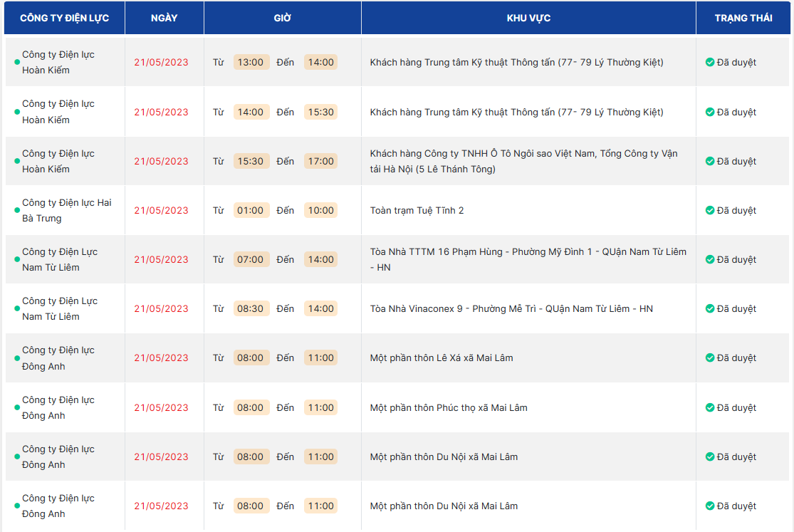Open the Toàn trạm Tuệ Tĩnh 2 area text
794x532 pixels.
tap(417, 211)
